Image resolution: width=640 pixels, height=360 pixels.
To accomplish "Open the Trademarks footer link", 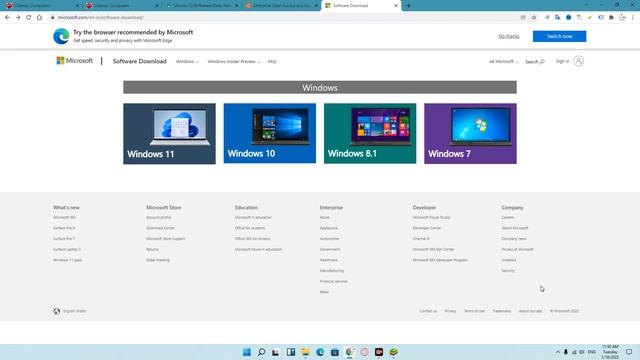I will pyautogui.click(x=502, y=311).
